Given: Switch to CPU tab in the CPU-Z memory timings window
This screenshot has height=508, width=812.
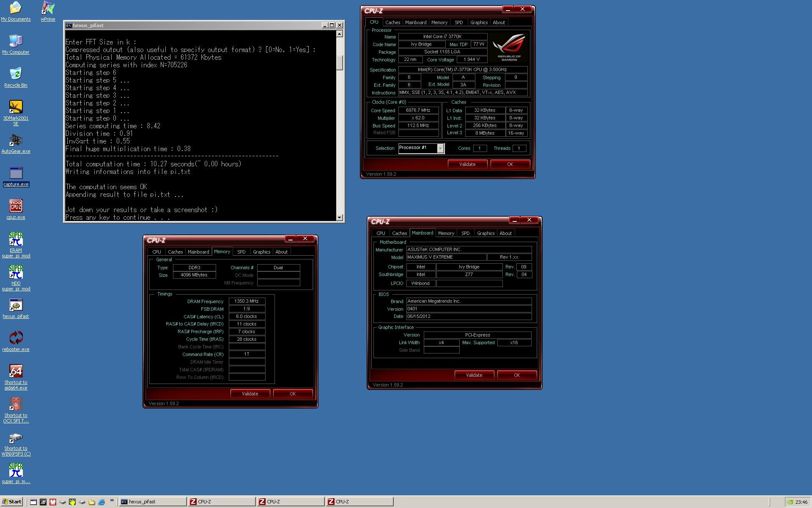Looking at the screenshot, I should point(156,252).
